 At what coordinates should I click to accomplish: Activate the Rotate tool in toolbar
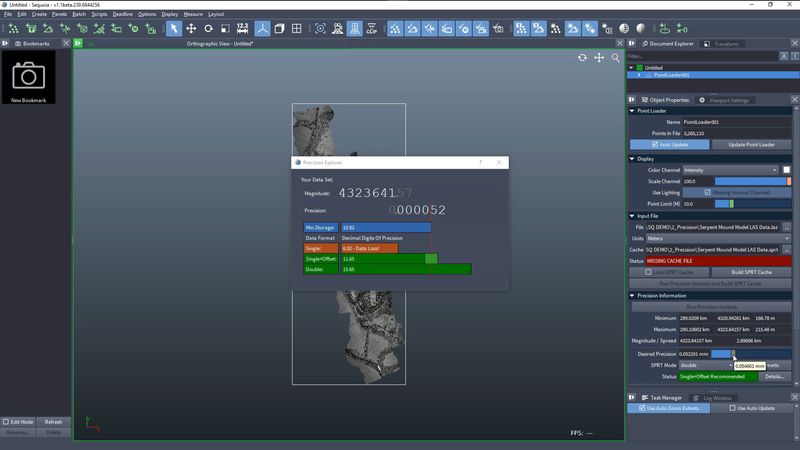point(207,29)
